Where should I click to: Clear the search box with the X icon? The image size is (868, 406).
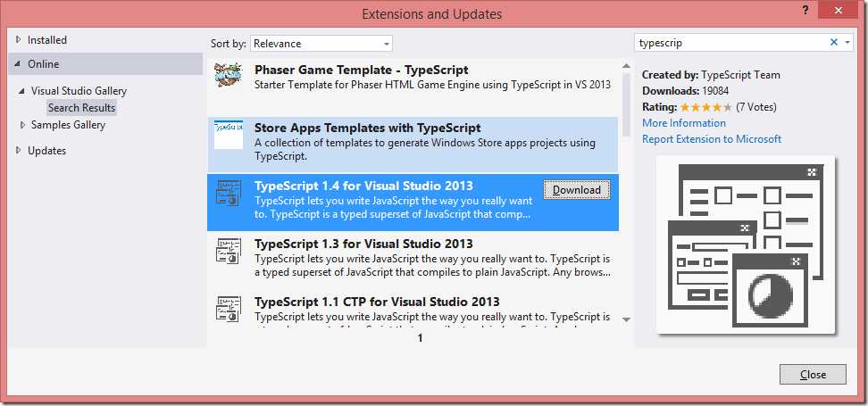pyautogui.click(x=834, y=42)
